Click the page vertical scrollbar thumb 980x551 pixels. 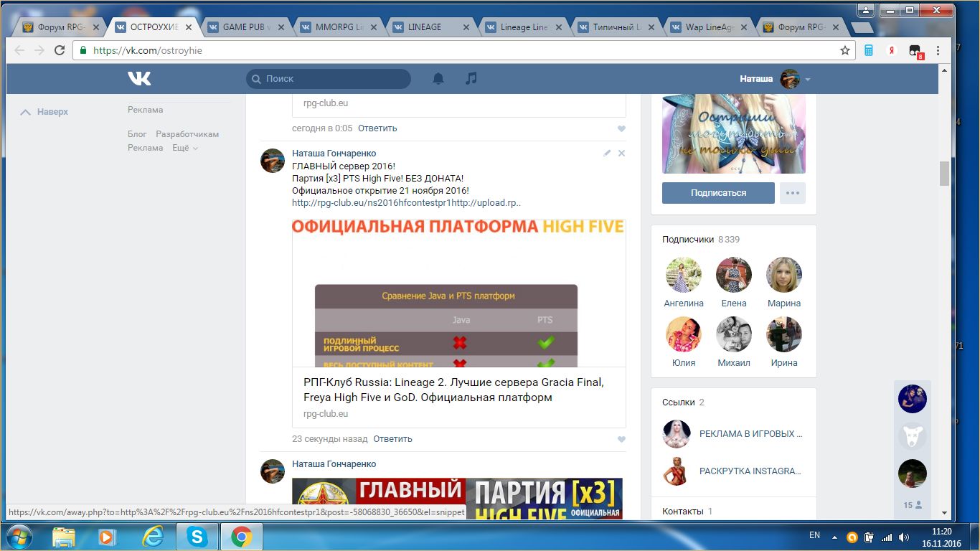pyautogui.click(x=944, y=174)
